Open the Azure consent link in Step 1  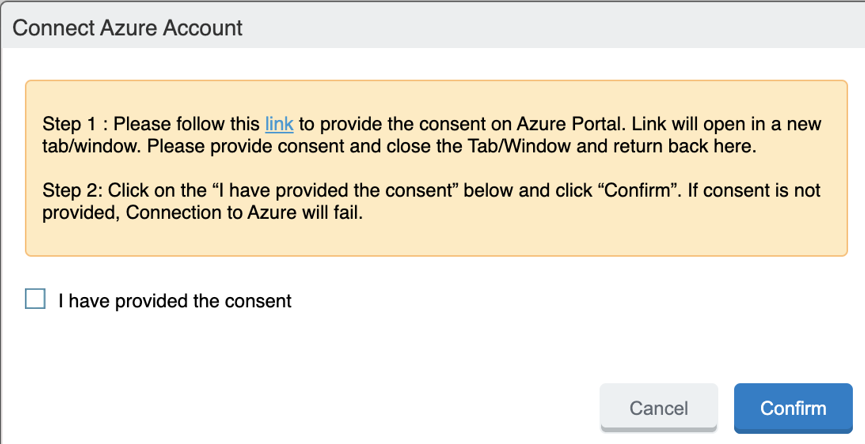279,124
